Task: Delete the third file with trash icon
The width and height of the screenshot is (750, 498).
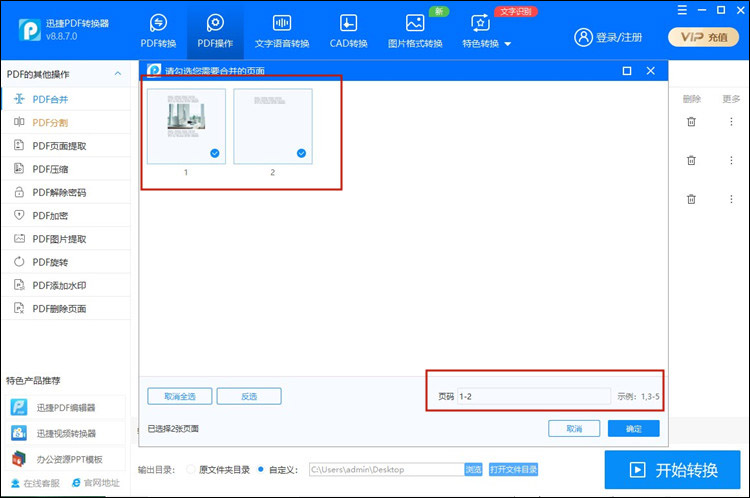Action: (x=691, y=199)
